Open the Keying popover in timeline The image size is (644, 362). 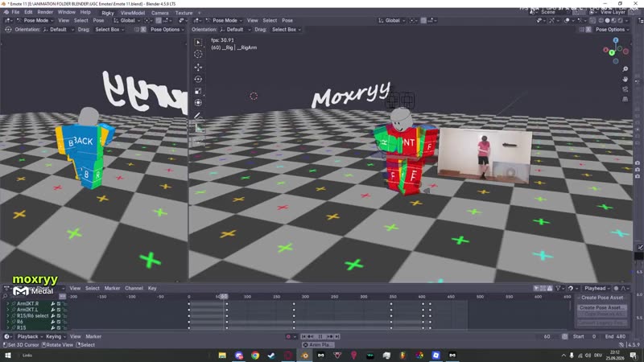56,336
